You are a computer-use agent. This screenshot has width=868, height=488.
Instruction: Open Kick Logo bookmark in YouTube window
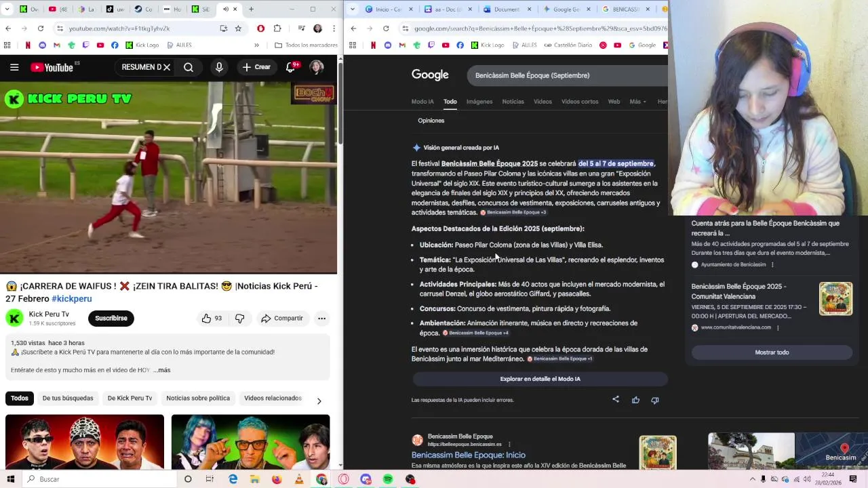click(142, 45)
